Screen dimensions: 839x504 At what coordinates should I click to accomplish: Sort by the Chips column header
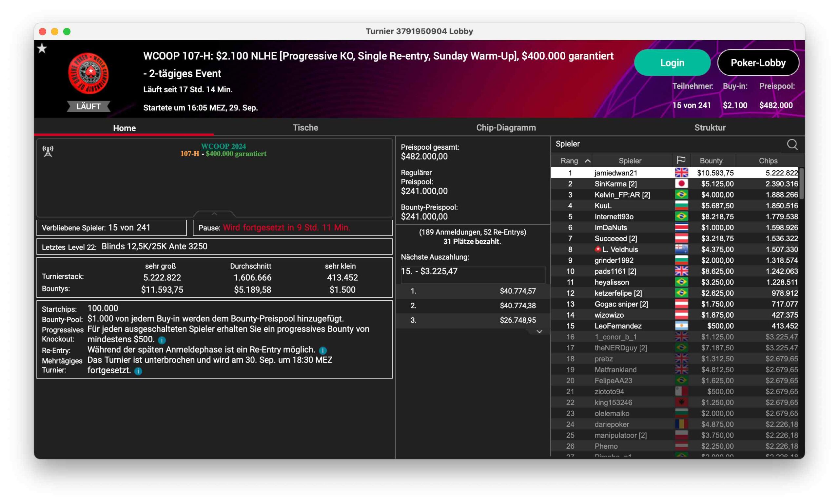point(768,161)
